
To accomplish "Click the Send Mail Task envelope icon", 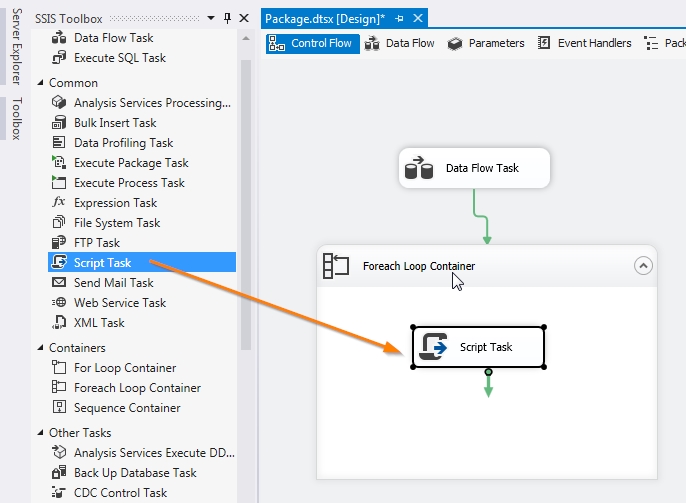I will tap(59, 283).
